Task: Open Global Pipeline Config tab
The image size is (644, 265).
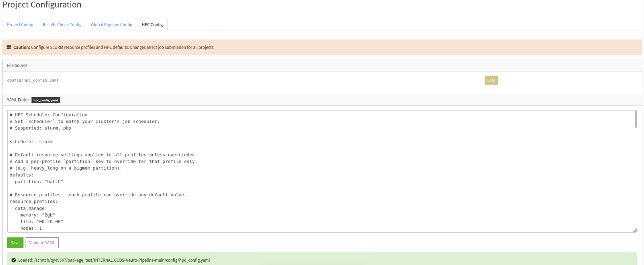Action: click(x=112, y=25)
